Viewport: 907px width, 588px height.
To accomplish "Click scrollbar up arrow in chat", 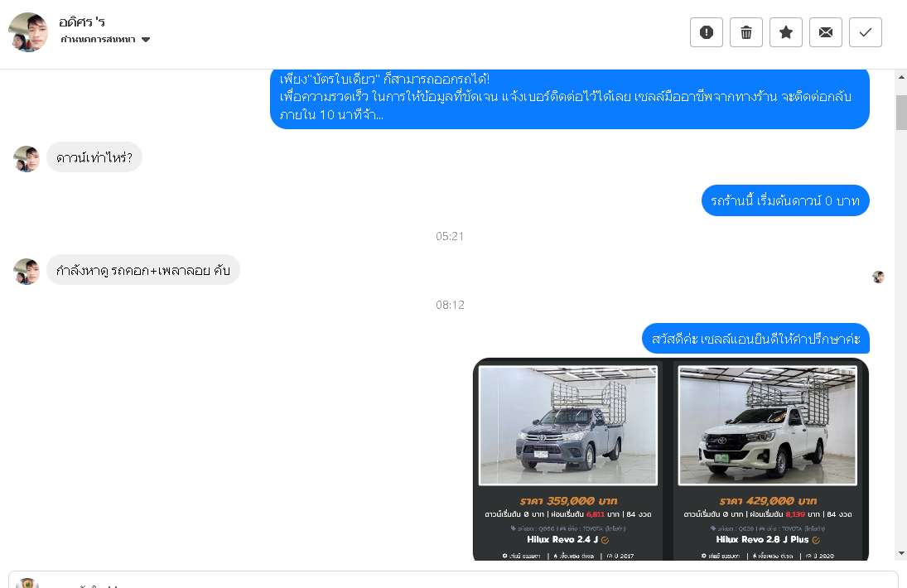I will (901, 76).
